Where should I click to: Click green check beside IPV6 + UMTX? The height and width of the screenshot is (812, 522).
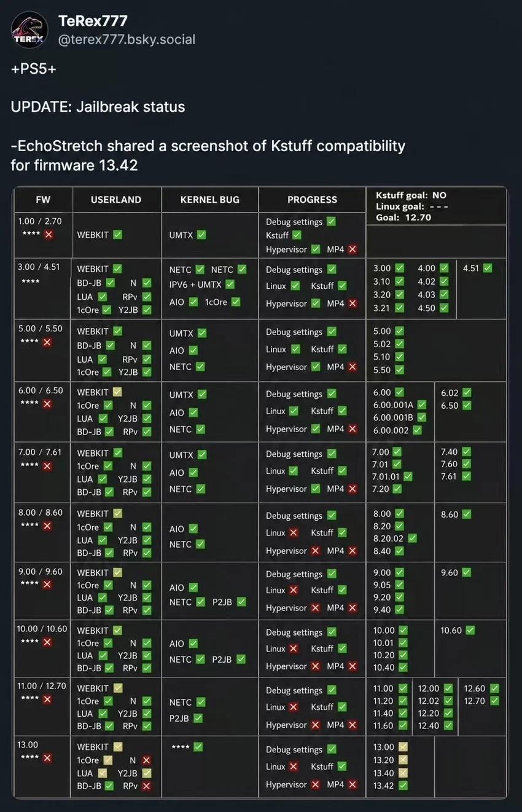(x=230, y=285)
